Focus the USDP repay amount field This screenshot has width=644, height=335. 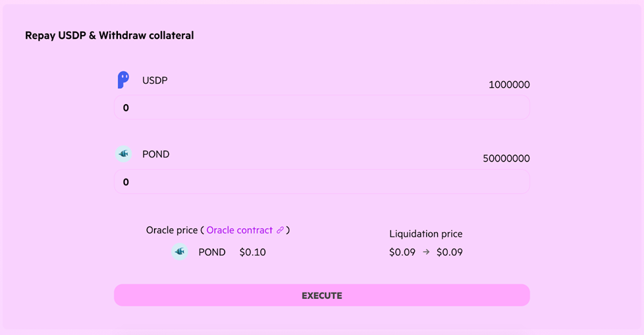pyautogui.click(x=322, y=107)
